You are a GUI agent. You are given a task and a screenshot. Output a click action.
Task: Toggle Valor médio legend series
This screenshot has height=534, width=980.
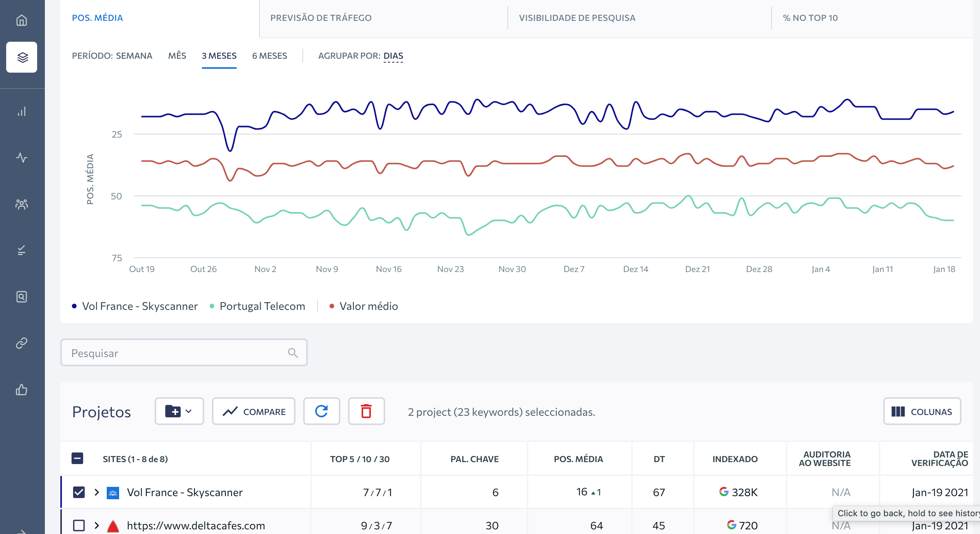[x=364, y=306]
